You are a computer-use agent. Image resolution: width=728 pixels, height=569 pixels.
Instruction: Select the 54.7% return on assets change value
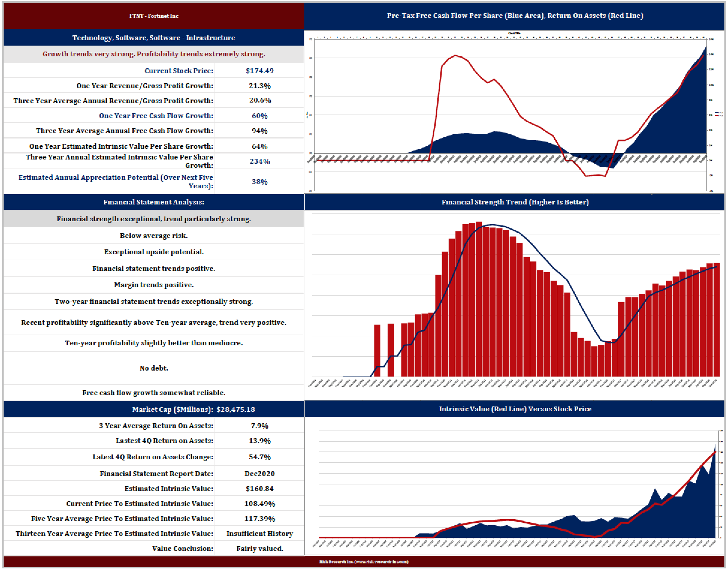260,457
